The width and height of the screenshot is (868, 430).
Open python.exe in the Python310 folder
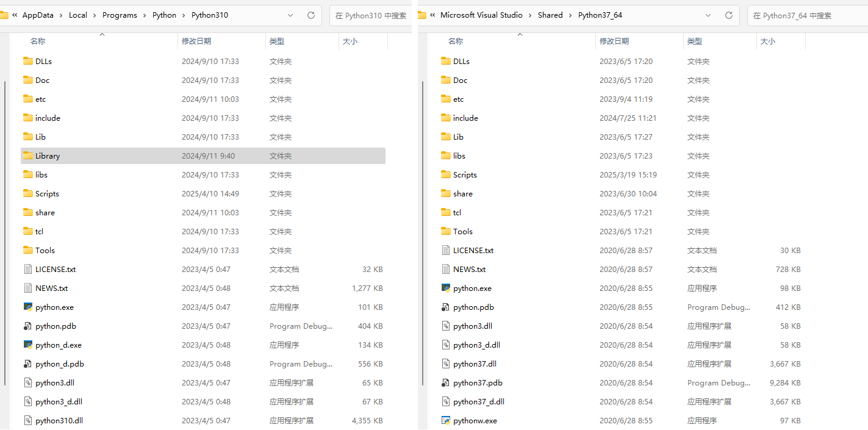54,307
